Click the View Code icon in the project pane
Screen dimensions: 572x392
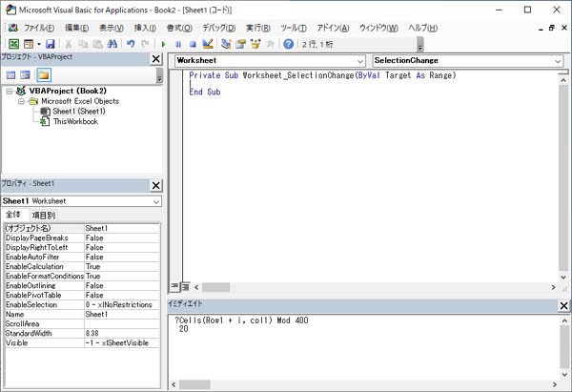(x=11, y=74)
